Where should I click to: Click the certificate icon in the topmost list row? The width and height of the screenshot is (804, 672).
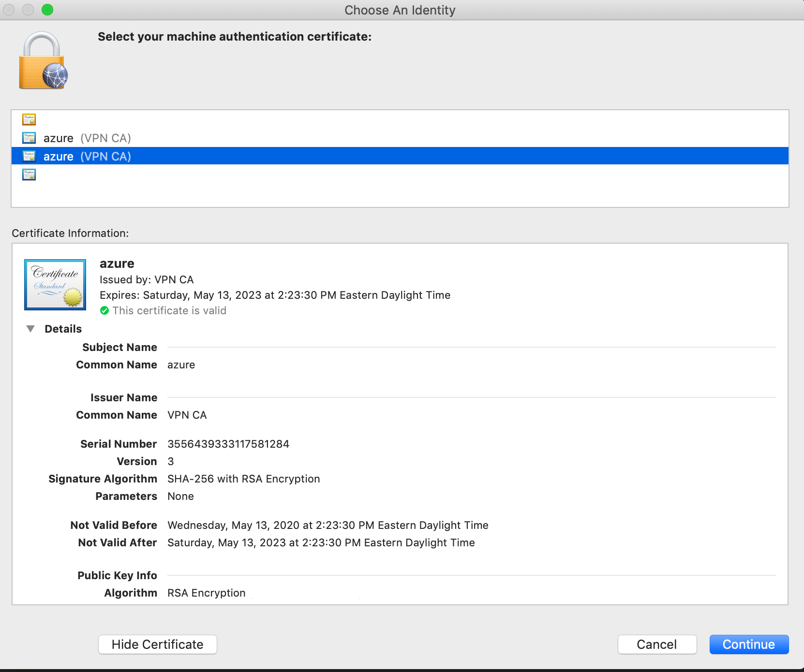point(29,119)
